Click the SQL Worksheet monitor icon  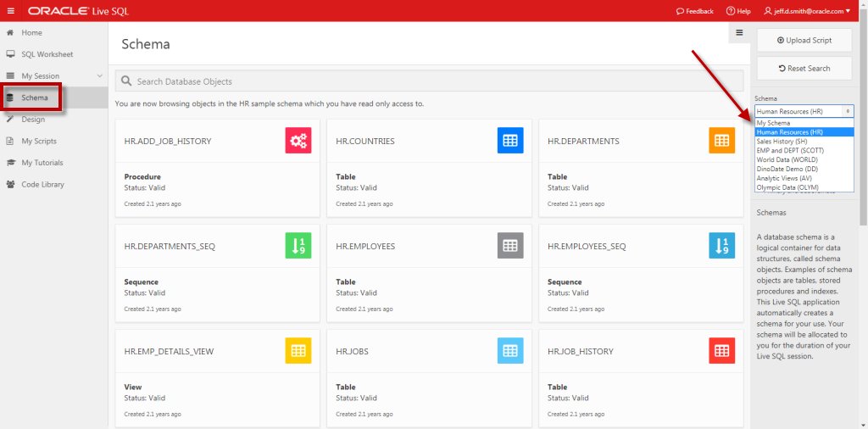tap(10, 54)
